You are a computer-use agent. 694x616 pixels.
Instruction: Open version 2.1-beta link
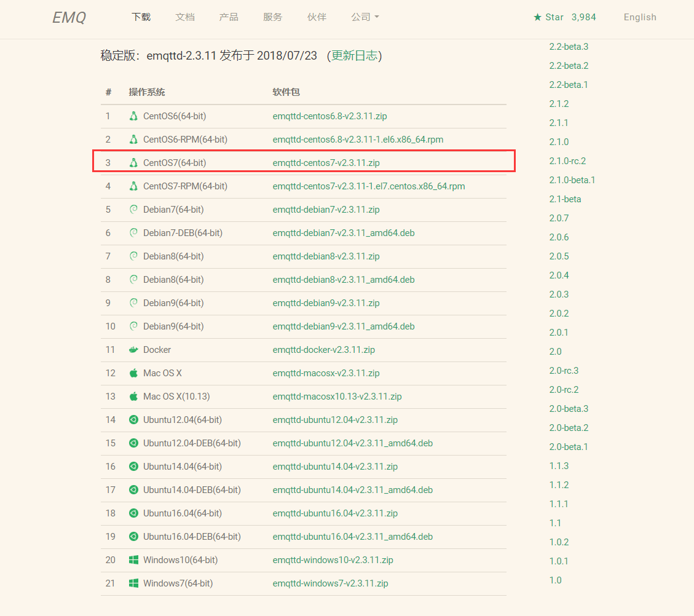point(565,199)
